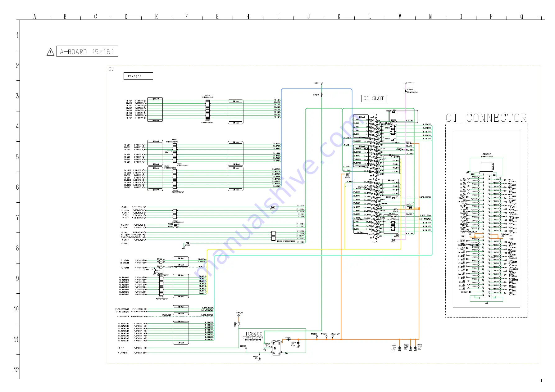Click the A-BOARD (5/16) title box

[87, 52]
